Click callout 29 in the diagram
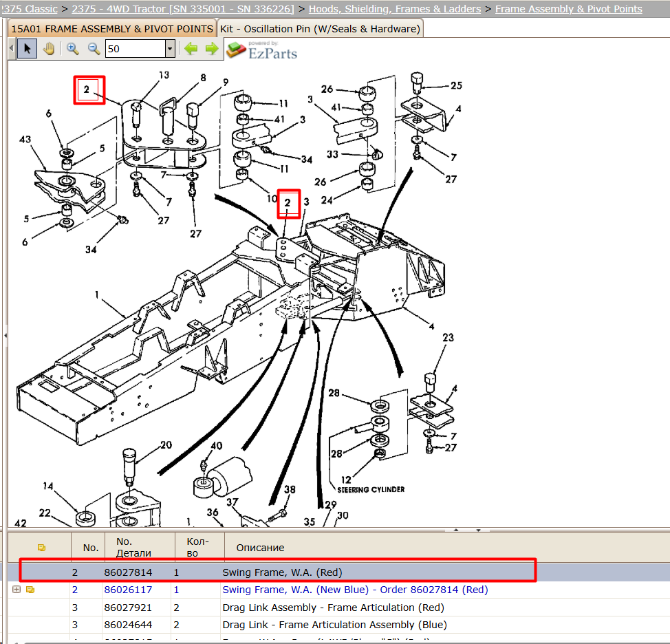The width and height of the screenshot is (670, 644). coord(331,505)
